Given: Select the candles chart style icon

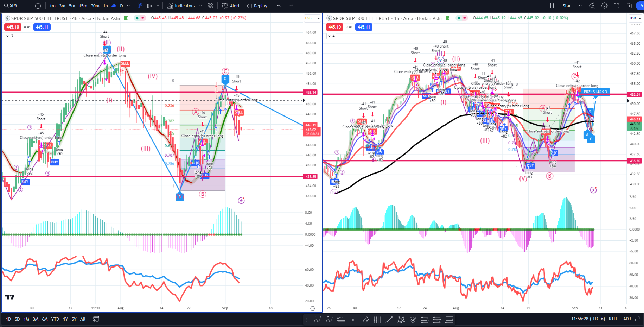Looking at the screenshot, I should (x=149, y=6).
